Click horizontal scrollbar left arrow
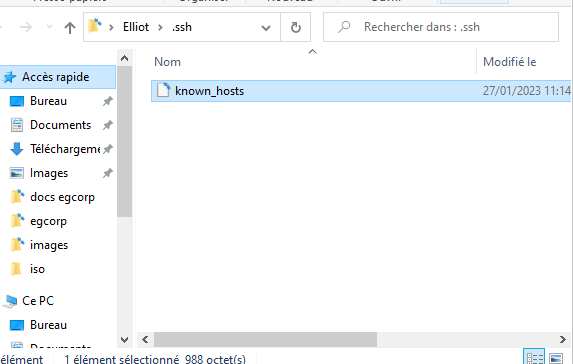The width and height of the screenshot is (573, 364). tap(145, 340)
